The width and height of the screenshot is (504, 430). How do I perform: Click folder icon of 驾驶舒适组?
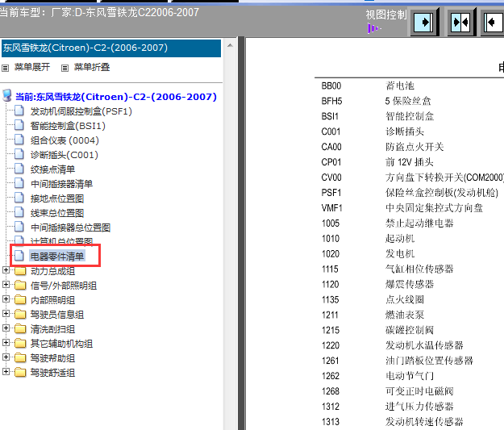(x=20, y=372)
